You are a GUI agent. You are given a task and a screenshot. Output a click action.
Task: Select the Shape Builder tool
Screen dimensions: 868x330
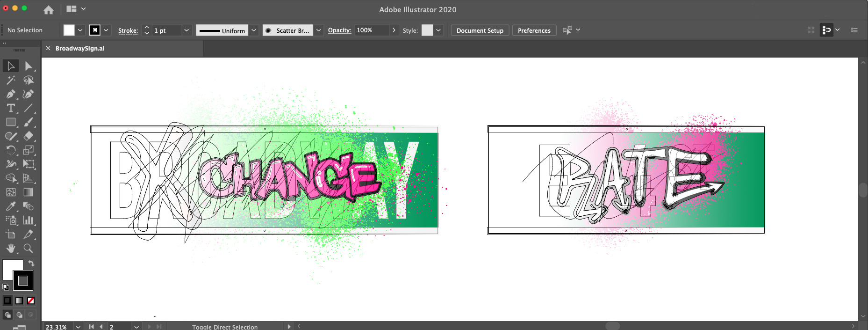(x=11, y=178)
